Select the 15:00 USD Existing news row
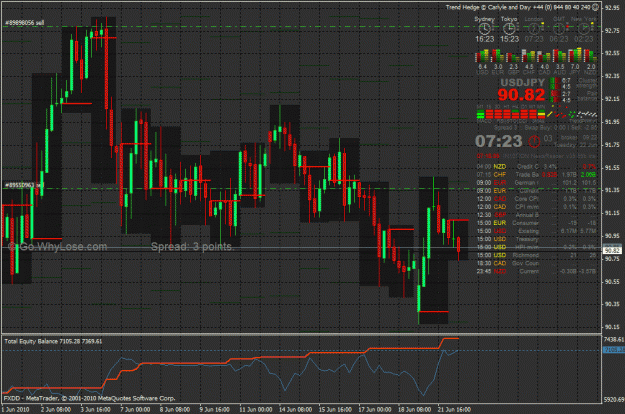The width and height of the screenshot is (625, 414). (537, 231)
